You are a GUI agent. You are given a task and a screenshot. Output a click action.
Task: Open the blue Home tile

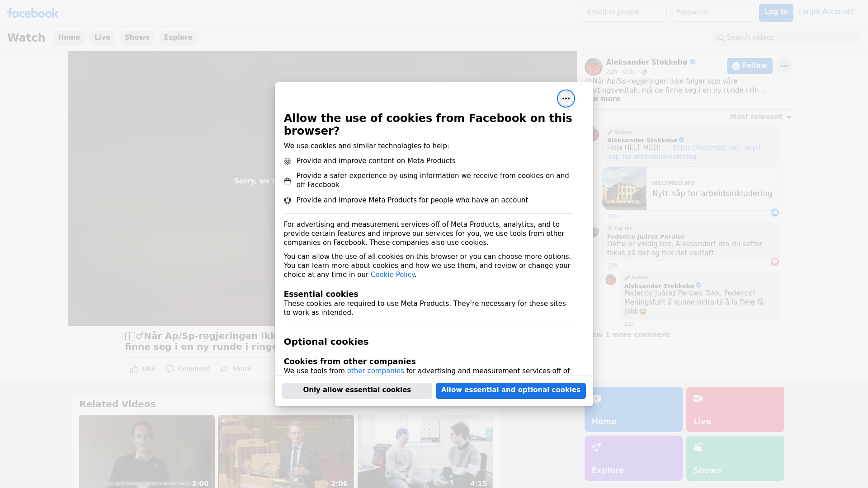(x=633, y=409)
